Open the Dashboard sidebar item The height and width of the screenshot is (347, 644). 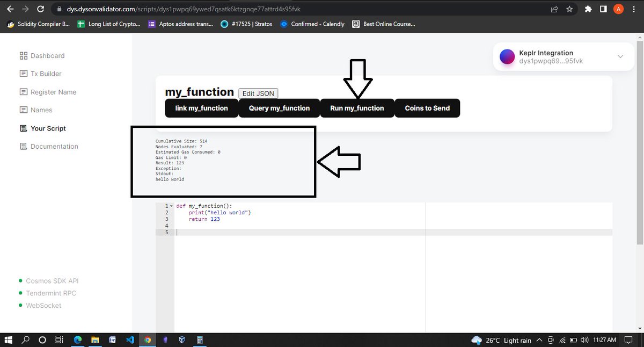tap(42, 56)
